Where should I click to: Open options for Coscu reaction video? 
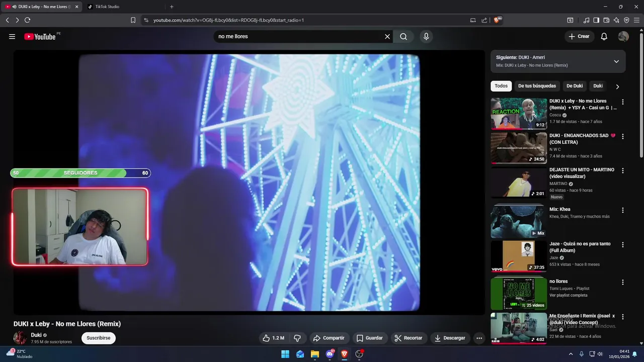click(623, 102)
